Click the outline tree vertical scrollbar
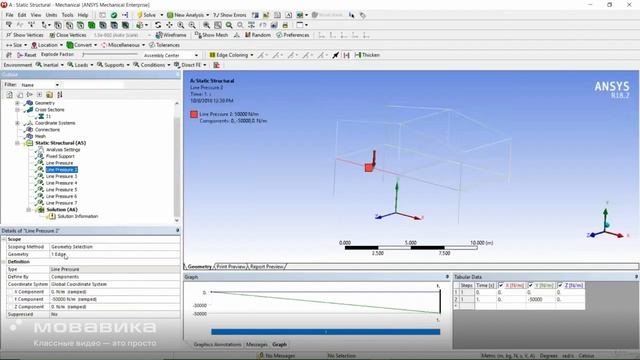The width and height of the screenshot is (640, 360). coord(177,161)
